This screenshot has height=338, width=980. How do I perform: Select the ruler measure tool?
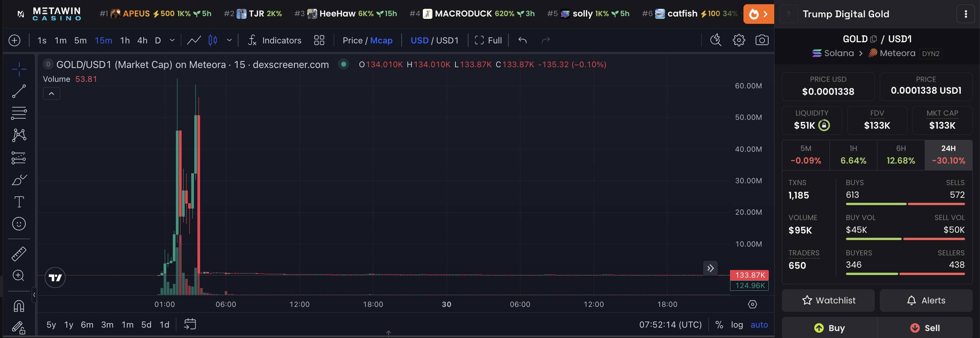tap(19, 253)
